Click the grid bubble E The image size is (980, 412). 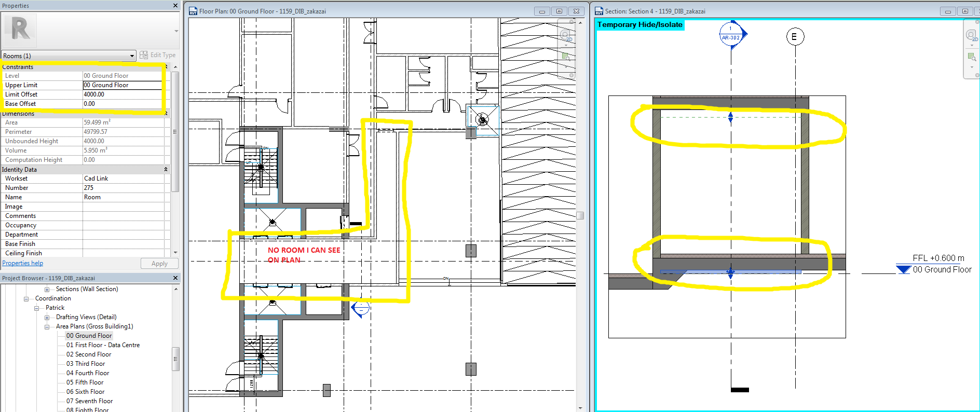(x=795, y=37)
